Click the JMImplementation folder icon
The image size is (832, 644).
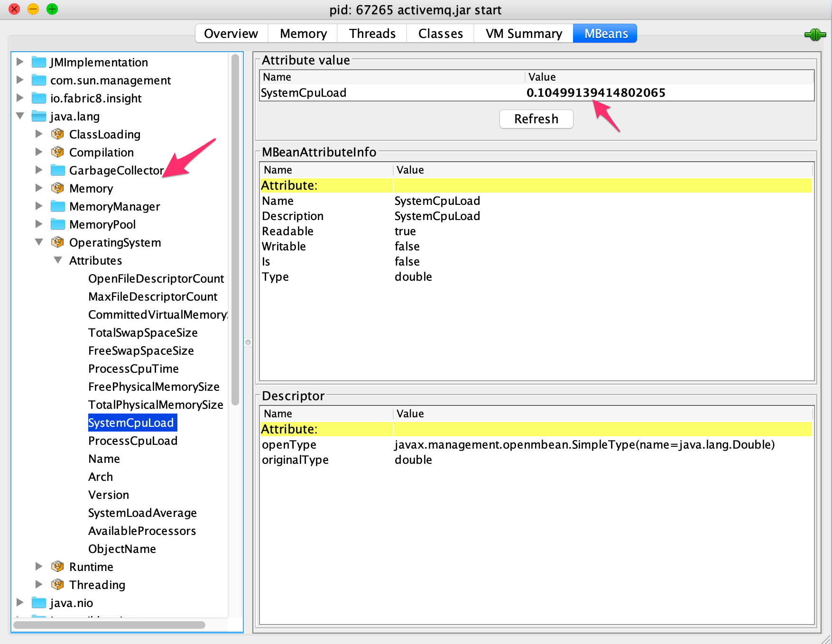click(39, 62)
